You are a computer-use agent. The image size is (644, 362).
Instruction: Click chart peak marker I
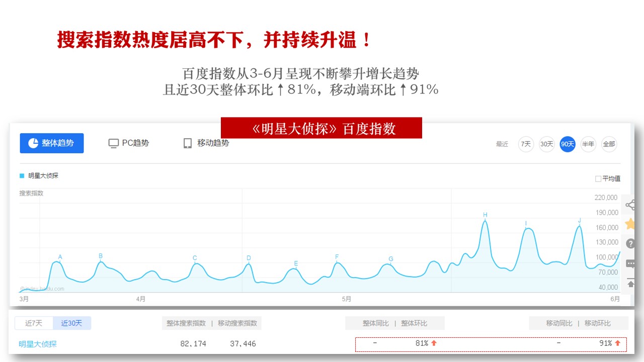point(526,223)
